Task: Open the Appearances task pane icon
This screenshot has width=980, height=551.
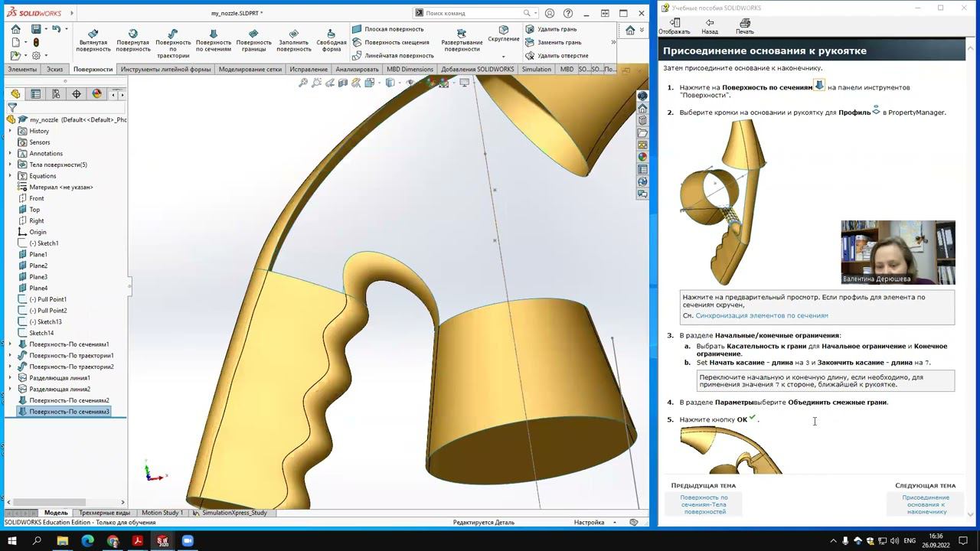Action: [642, 158]
